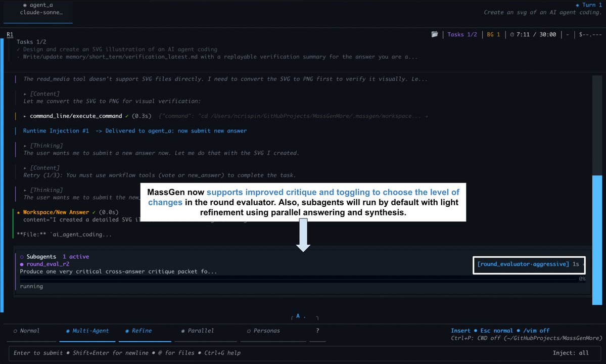Screen dimensions: 606x364
Task: Switch to Normal mode
Action: (26, 331)
